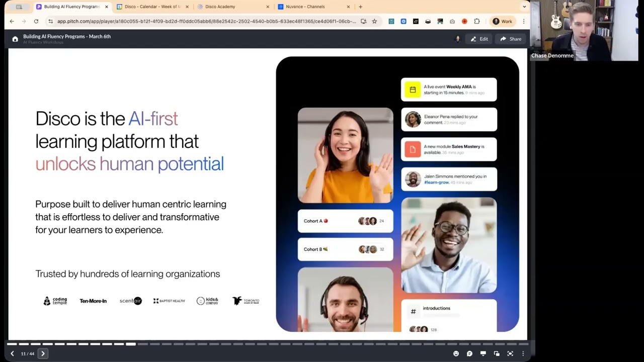Reload the current page
Image resolution: width=644 pixels, height=362 pixels.
(36, 21)
